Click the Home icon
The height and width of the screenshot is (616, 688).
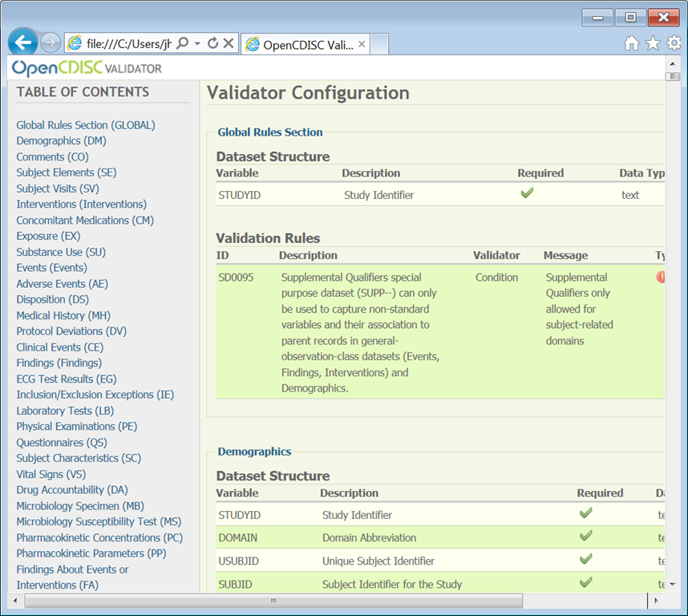[631, 43]
